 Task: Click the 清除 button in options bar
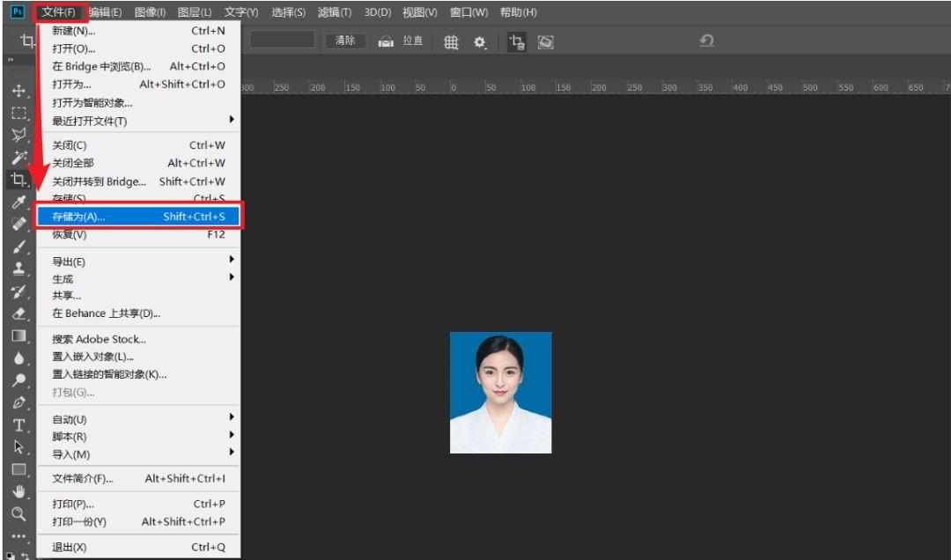(345, 41)
